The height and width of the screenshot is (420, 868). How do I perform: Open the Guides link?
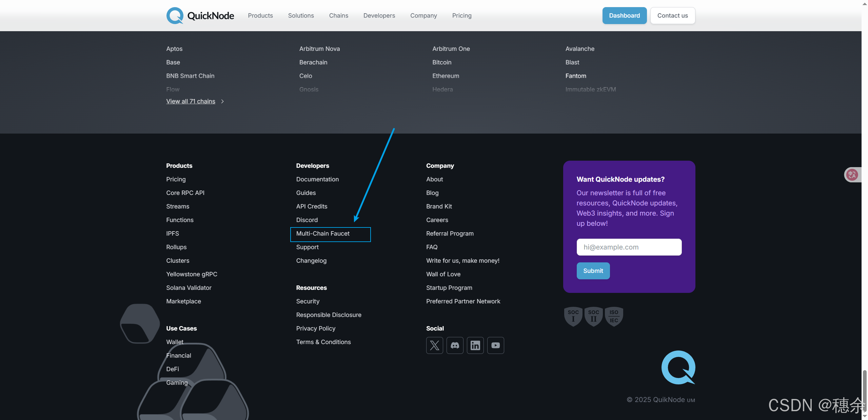coord(306,193)
